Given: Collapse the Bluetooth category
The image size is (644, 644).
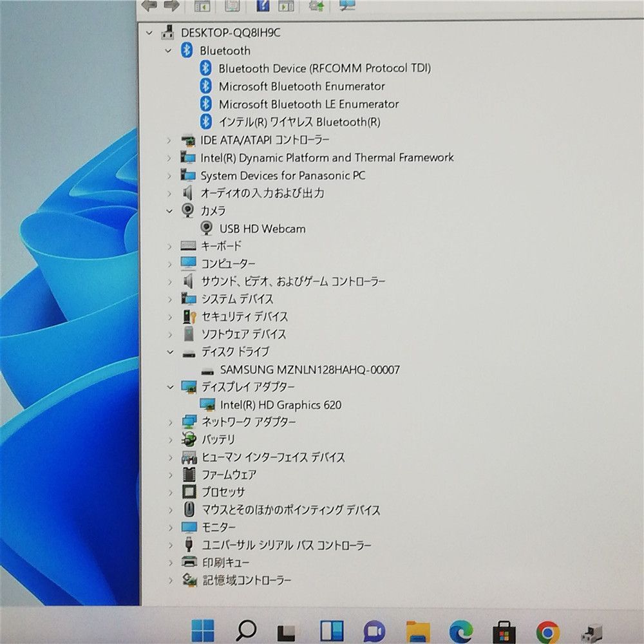Looking at the screenshot, I should pyautogui.click(x=168, y=50).
